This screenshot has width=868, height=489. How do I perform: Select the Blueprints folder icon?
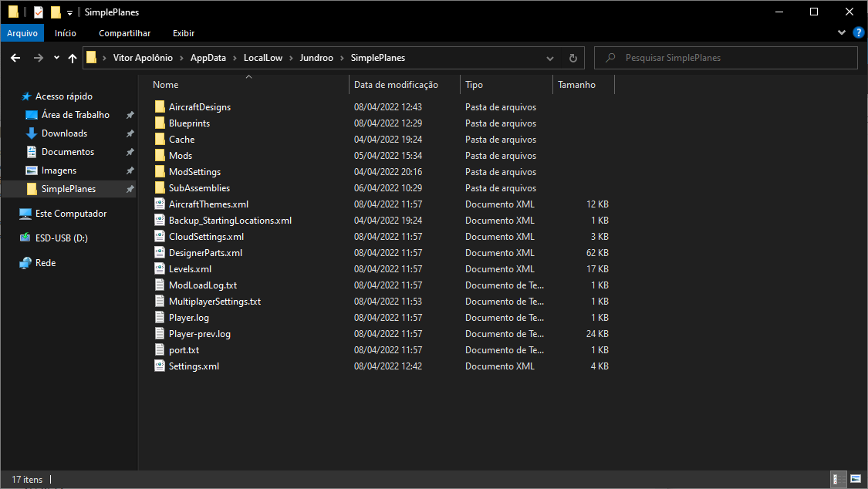(160, 123)
